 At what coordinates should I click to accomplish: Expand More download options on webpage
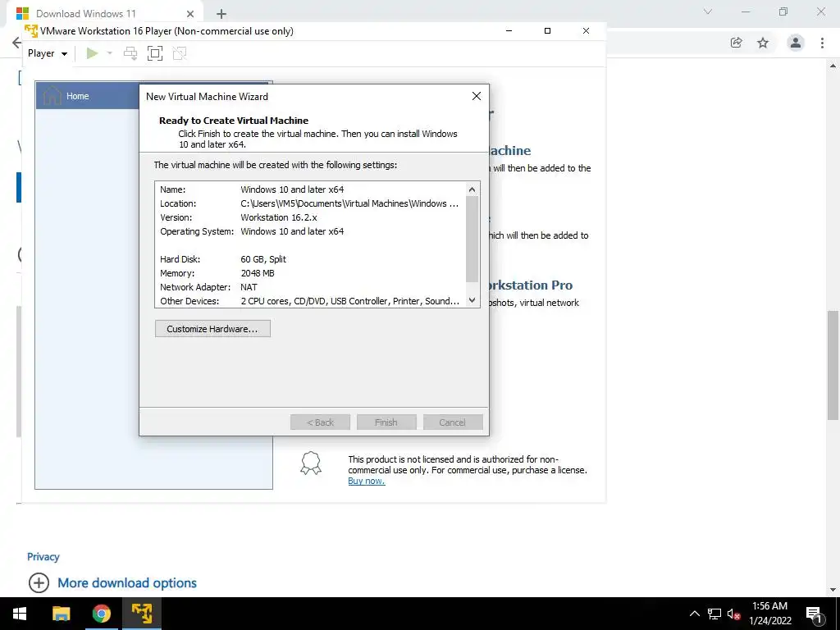112,583
